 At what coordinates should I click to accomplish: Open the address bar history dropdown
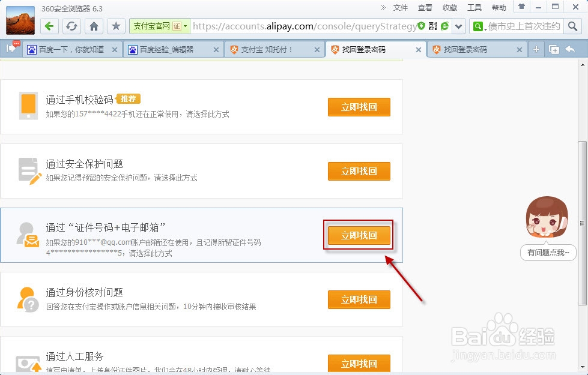[457, 26]
